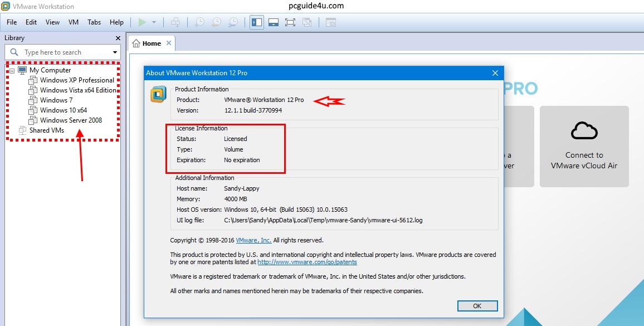Open the VM menu
This screenshot has height=326, width=644.
(x=74, y=22)
